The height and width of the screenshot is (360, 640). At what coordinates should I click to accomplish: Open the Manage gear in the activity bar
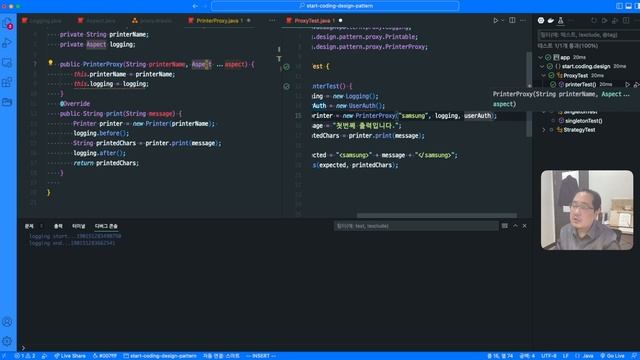[7, 341]
